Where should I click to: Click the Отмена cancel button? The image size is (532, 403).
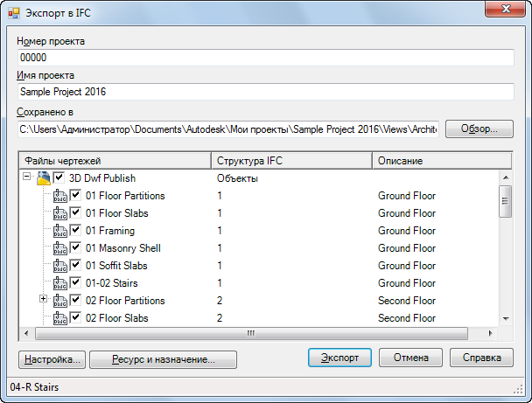coord(410,358)
